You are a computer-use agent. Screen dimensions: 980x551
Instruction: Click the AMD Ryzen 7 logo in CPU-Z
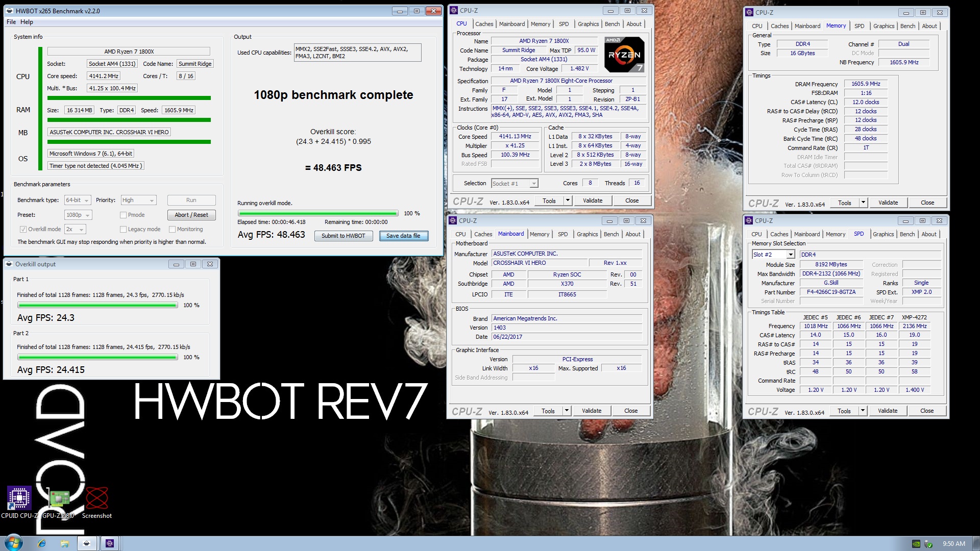[x=624, y=54]
